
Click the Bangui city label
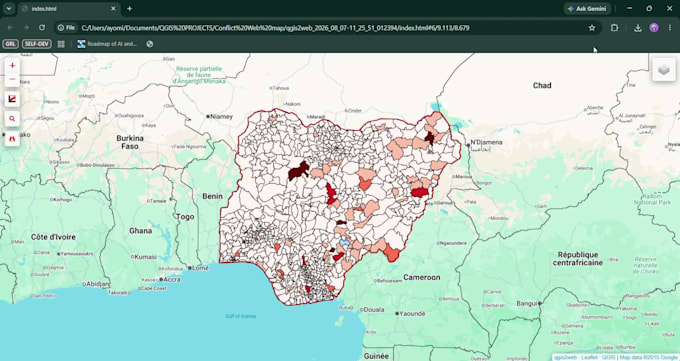527,303
